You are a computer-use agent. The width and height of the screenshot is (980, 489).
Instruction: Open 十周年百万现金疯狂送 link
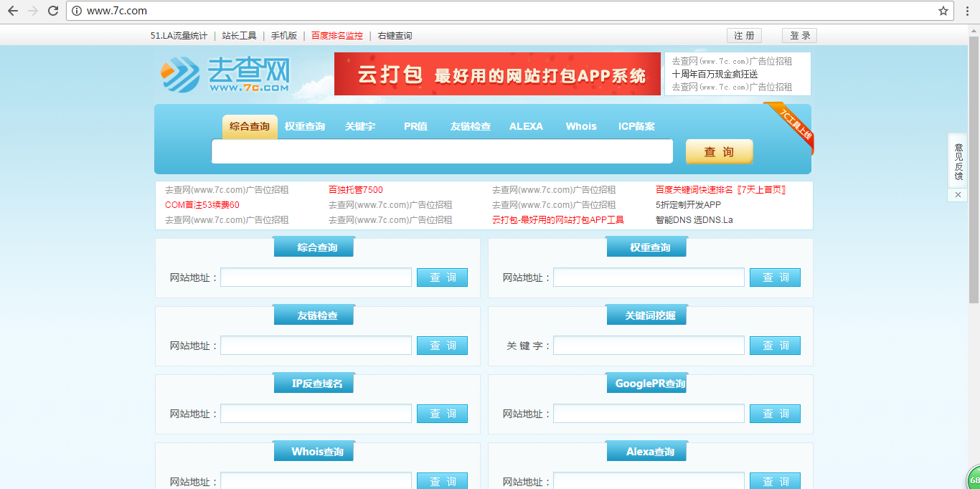[x=715, y=74]
